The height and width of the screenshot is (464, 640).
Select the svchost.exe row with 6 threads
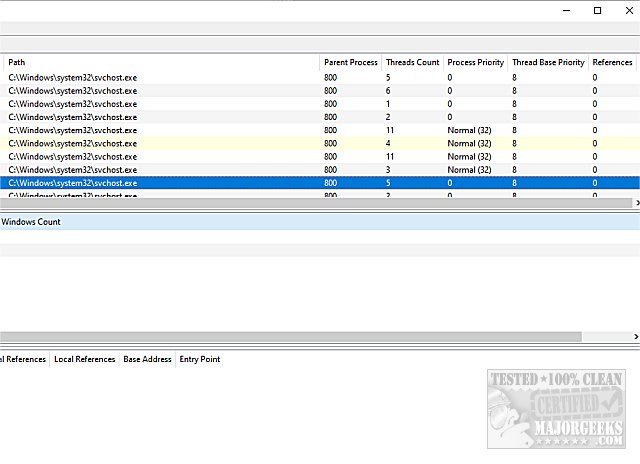point(320,91)
